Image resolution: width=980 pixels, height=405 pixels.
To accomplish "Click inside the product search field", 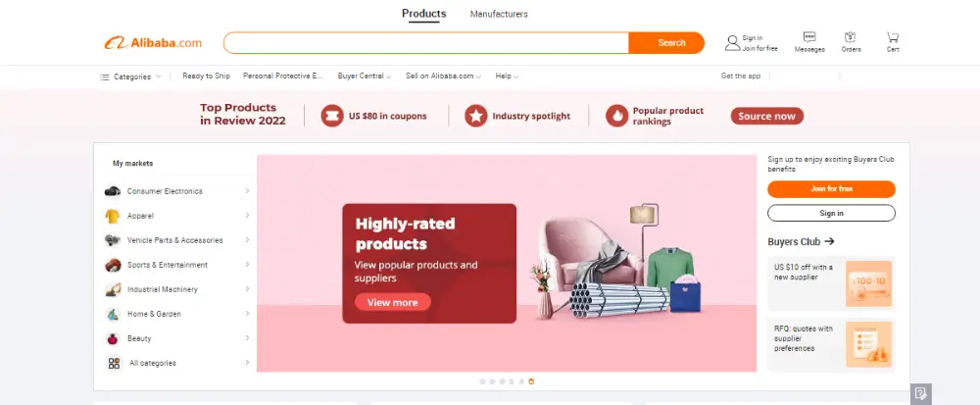I will click(426, 42).
